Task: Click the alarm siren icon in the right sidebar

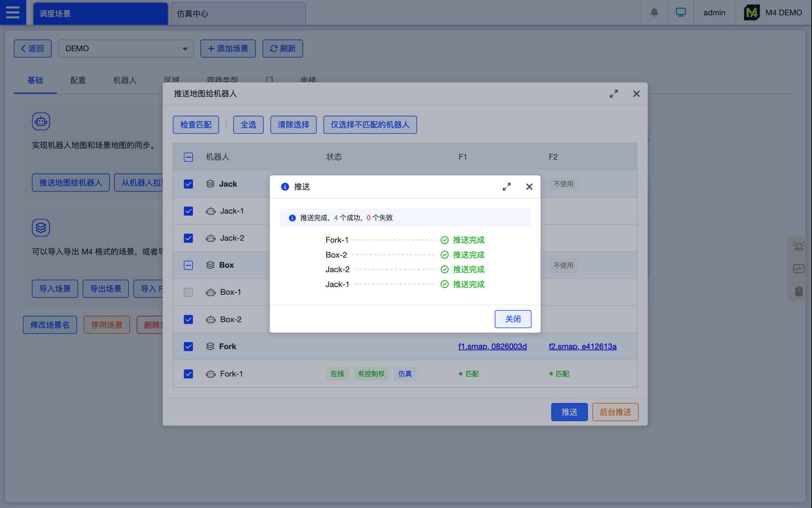Action: coord(799,246)
